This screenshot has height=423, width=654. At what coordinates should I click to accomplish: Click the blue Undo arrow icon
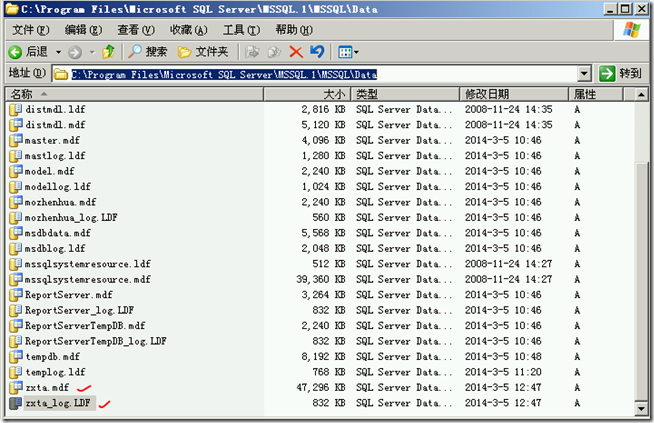(317, 52)
